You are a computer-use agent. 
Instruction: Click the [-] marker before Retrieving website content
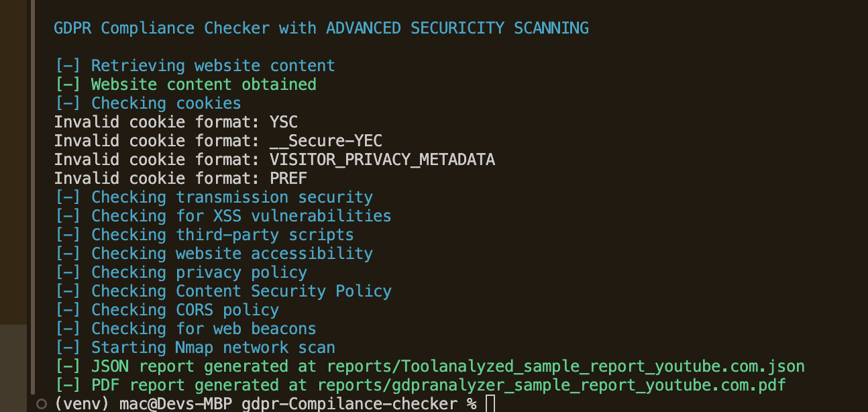pyautogui.click(x=68, y=66)
